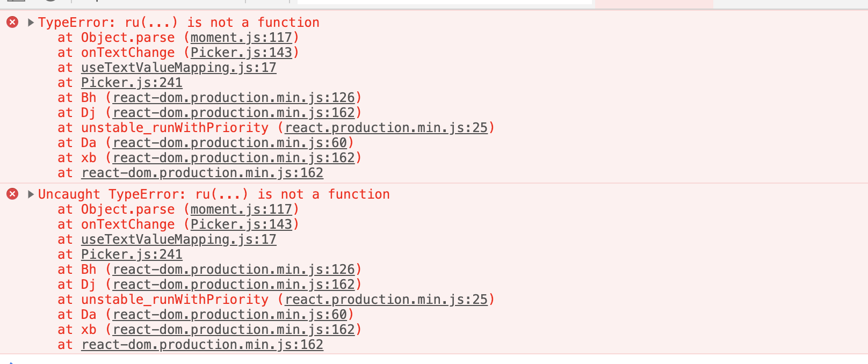Open react-dom.production.min.js:126 in the Bh frame
Screen dimensions: 868x364
click(234, 97)
